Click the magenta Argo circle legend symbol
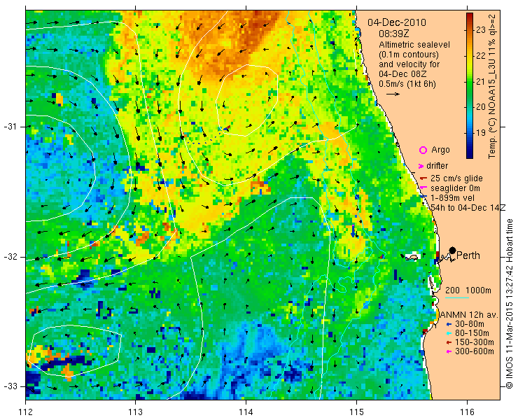The width and height of the screenshot is (518, 420). point(423,150)
